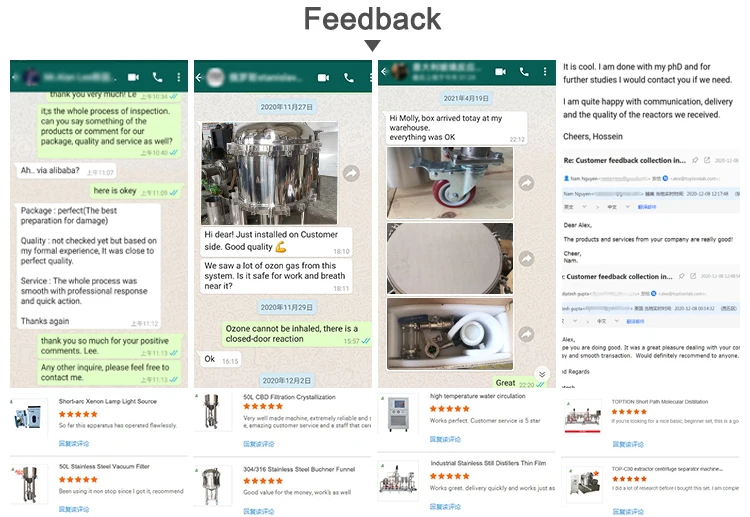Image resolution: width=750 pixels, height=517 pixels.
Task: Open target language dropdown in second email
Action: click(x=617, y=321)
